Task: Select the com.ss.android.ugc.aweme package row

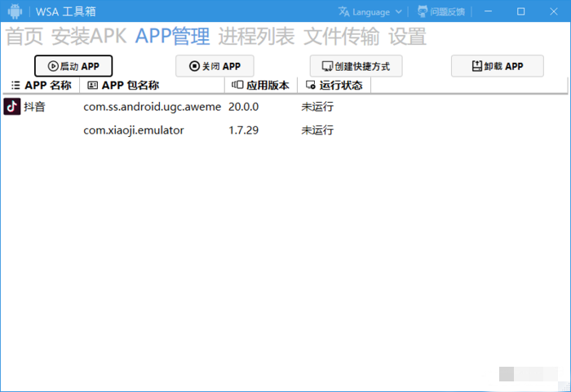Action: [x=152, y=107]
